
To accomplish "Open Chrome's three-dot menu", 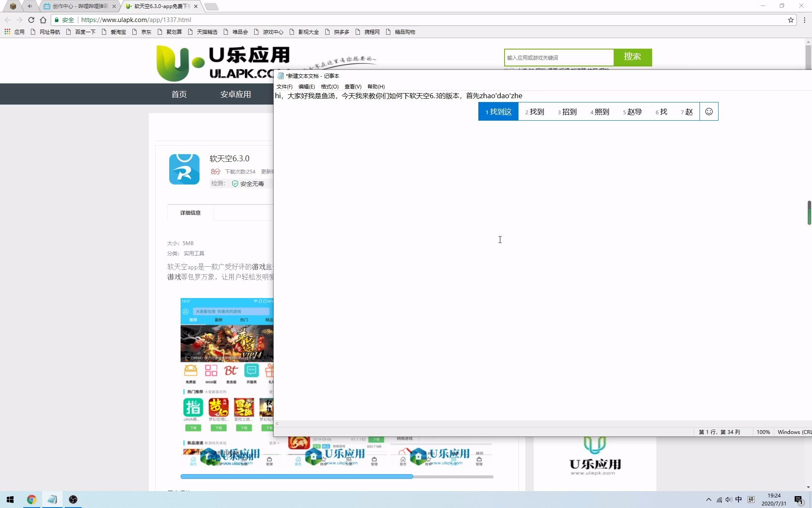I will (804, 20).
